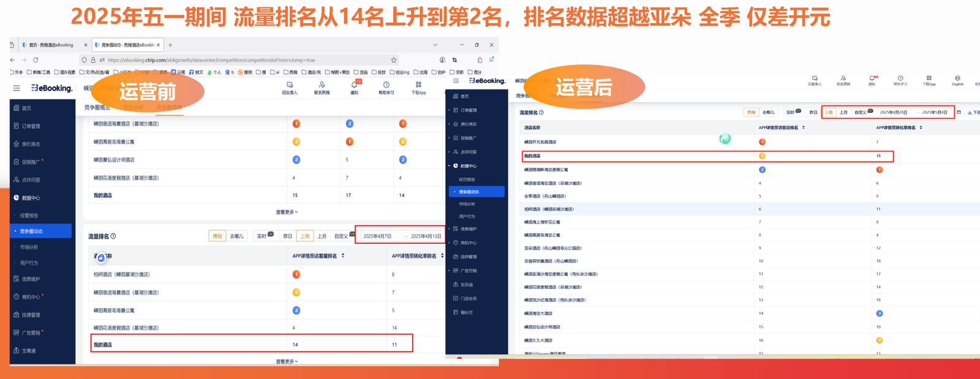Screen dimensions: 980x379
Task: Open 帮助学习 help icon in left window
Action: point(386,86)
